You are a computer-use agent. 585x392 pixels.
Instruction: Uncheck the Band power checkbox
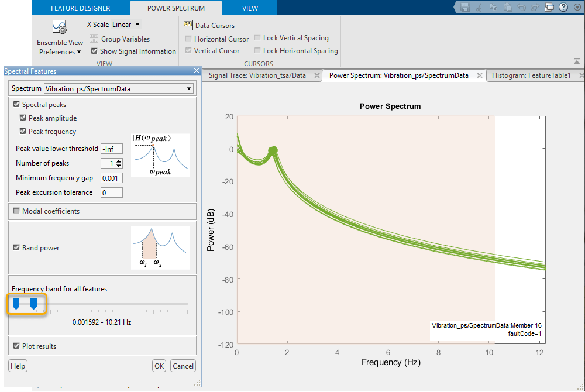click(x=16, y=247)
